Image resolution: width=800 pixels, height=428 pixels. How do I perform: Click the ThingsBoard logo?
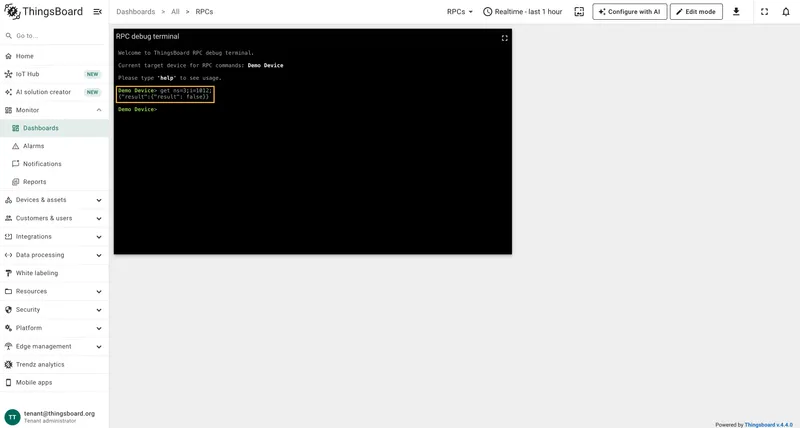pos(43,11)
